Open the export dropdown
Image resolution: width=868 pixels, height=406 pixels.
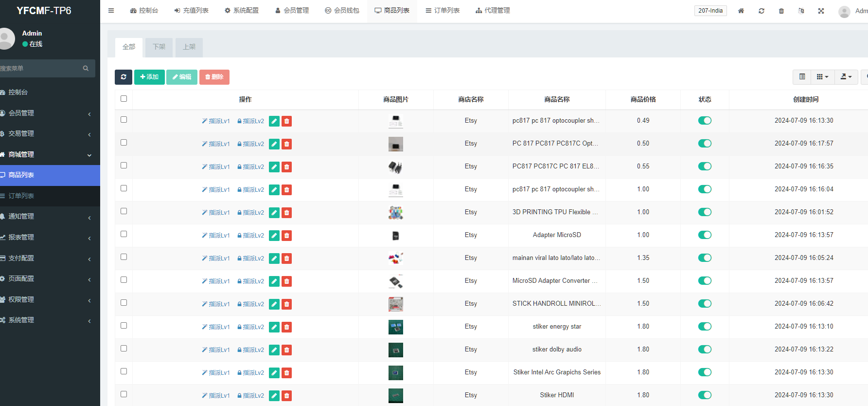pos(846,77)
